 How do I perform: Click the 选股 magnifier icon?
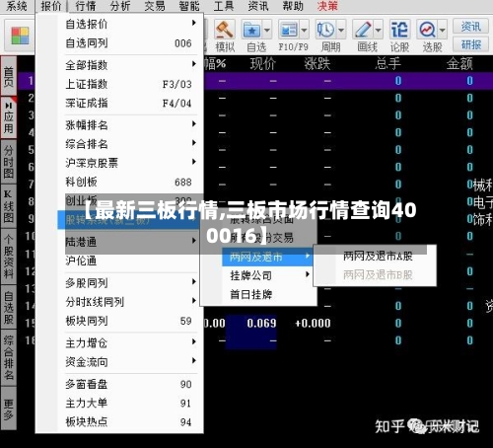click(x=427, y=31)
